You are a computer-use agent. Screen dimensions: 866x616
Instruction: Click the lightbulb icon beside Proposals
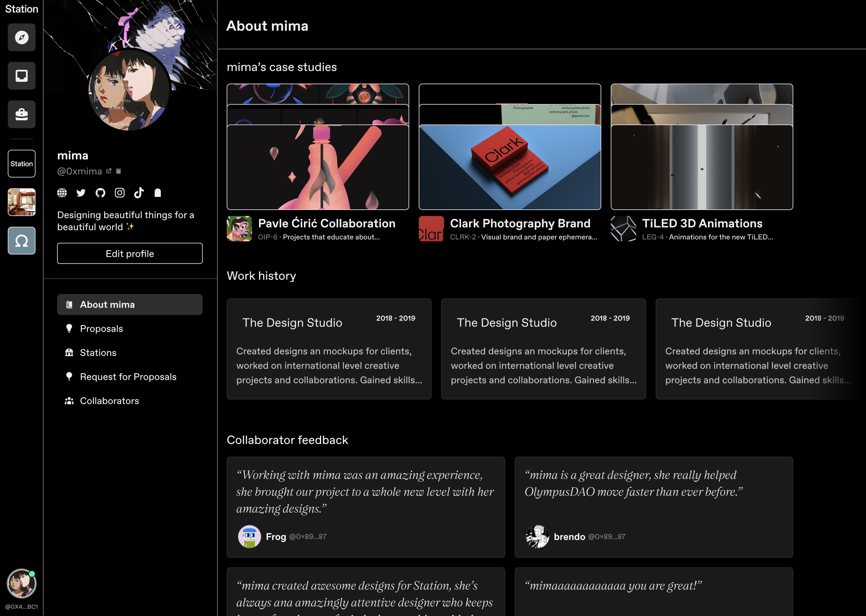click(x=69, y=328)
